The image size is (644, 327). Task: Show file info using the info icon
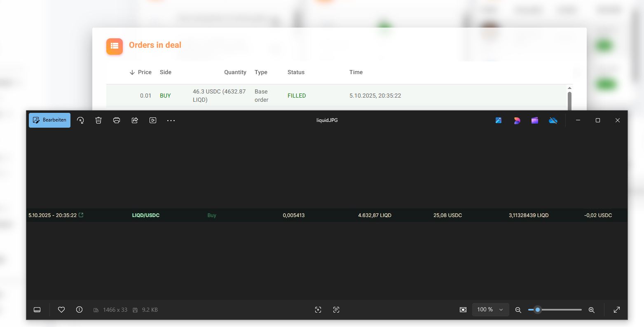pos(80,310)
